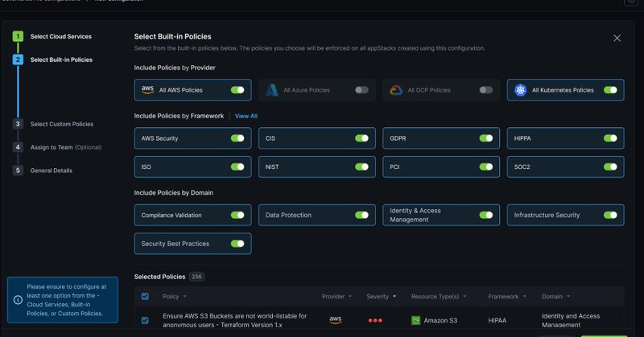Screen dimensions: 644x337
Task: Toggle All AWS Policies switch
Action: click(237, 90)
